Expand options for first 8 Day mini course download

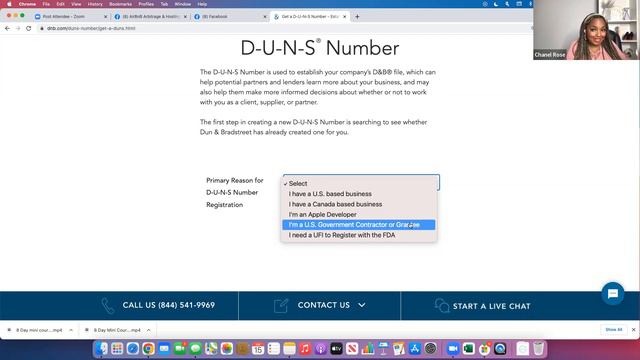(x=71, y=330)
